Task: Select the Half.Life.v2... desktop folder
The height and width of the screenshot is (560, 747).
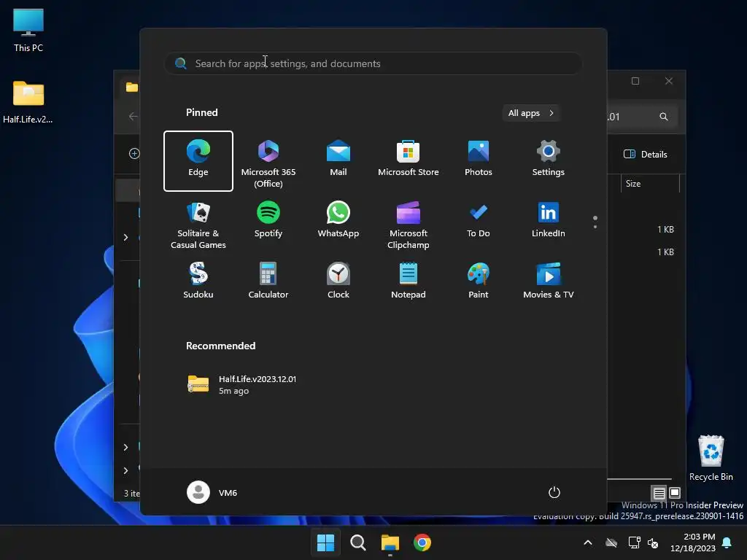Action: (x=28, y=101)
